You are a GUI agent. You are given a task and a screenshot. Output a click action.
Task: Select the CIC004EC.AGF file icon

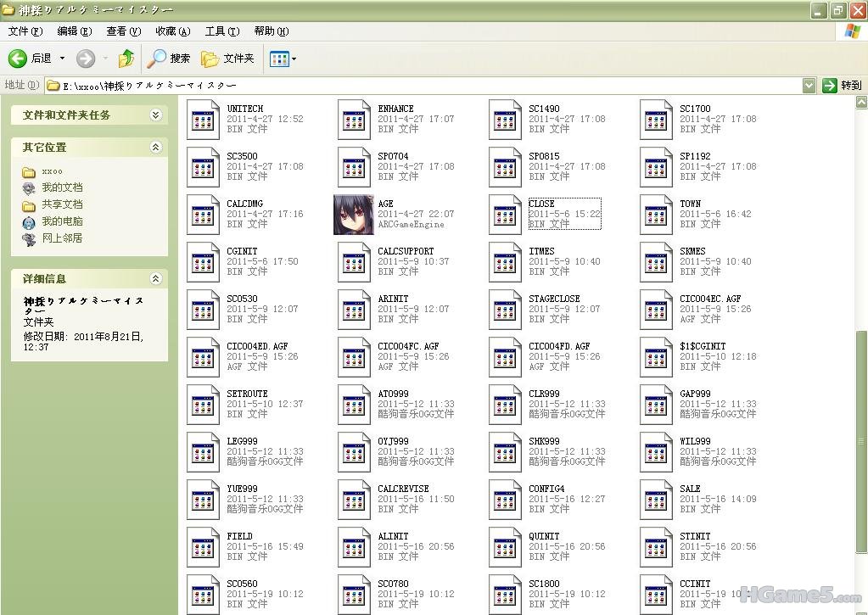pyautogui.click(x=656, y=310)
